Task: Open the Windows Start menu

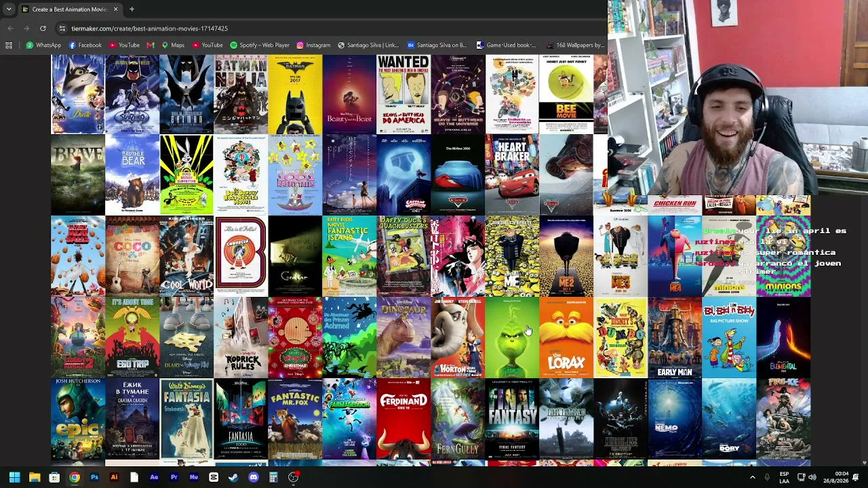Action: coord(14,477)
